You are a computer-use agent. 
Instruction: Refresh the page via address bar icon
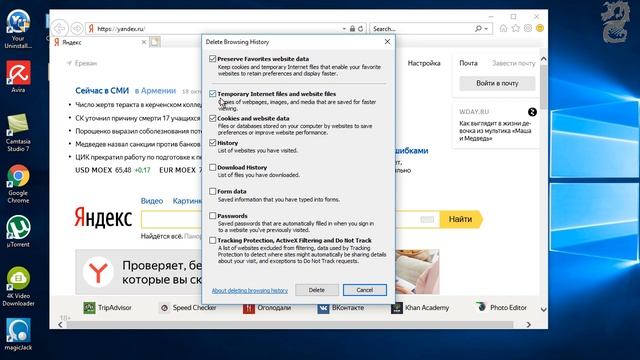(x=360, y=29)
